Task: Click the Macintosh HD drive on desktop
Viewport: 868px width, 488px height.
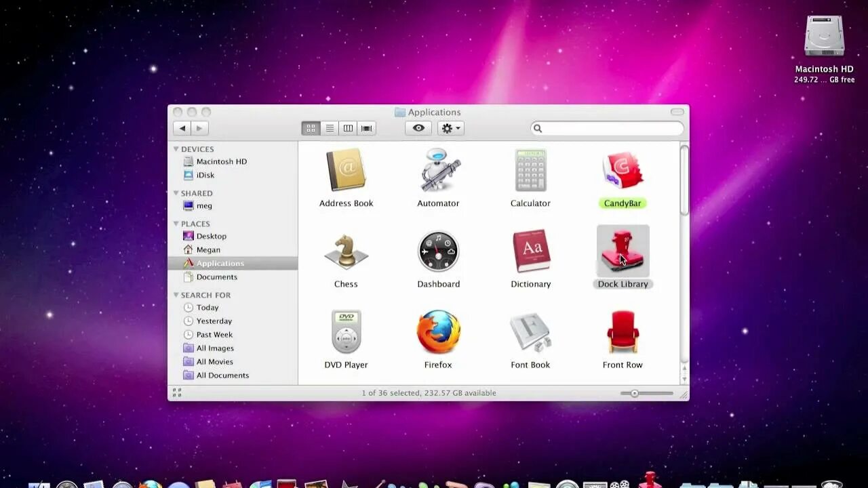Action: coord(824,35)
